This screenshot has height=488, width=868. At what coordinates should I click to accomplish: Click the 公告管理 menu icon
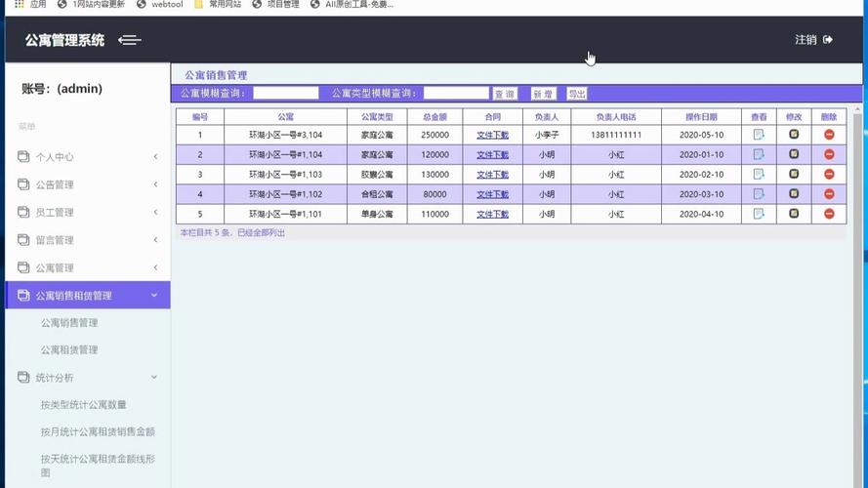point(23,184)
